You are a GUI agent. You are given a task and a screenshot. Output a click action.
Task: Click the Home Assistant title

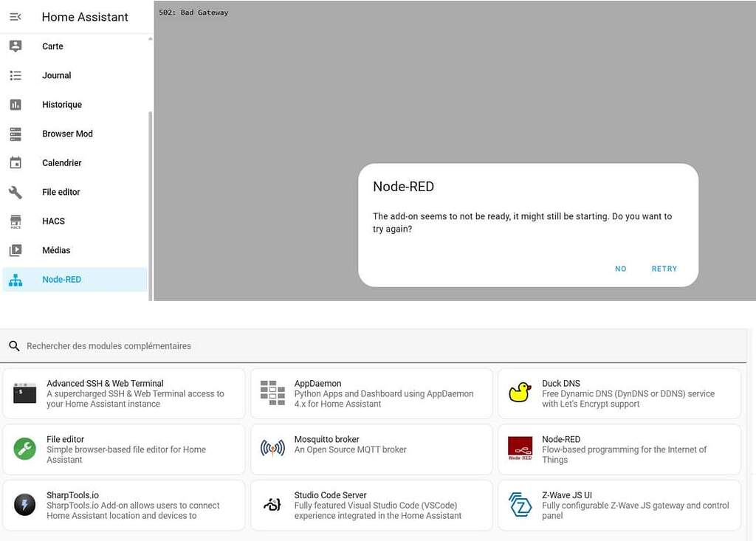tap(84, 16)
